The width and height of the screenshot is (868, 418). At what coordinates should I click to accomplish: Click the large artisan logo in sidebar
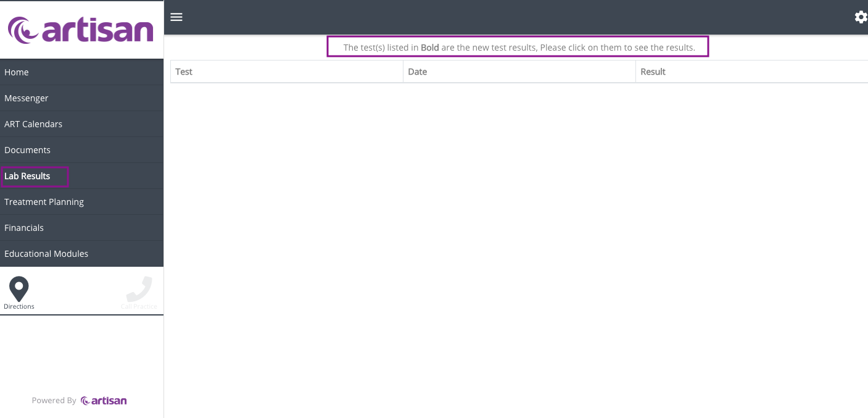(81, 30)
